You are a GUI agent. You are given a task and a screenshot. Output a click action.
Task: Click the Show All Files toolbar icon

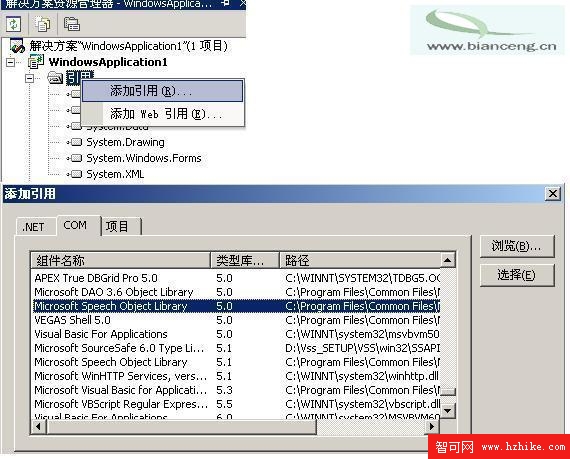(x=43, y=24)
